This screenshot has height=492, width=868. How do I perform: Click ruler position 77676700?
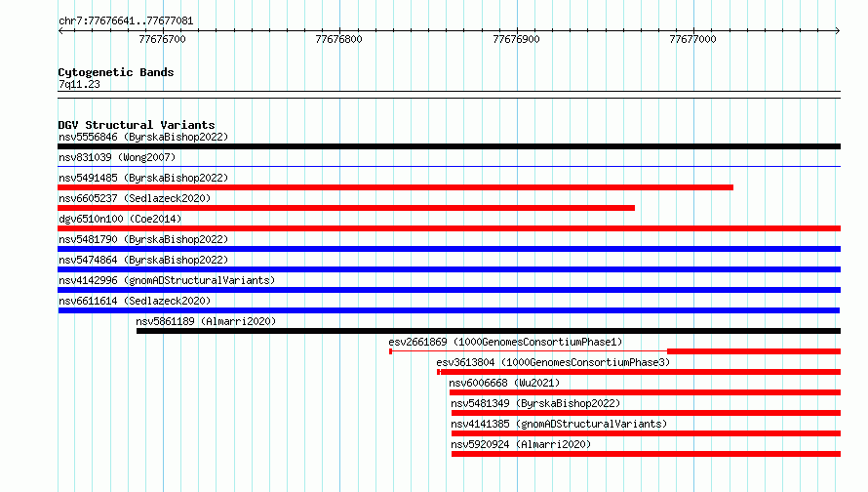(162, 39)
